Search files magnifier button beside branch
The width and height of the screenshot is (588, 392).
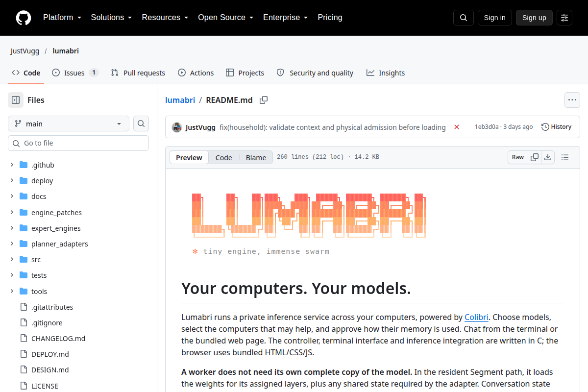pos(141,123)
